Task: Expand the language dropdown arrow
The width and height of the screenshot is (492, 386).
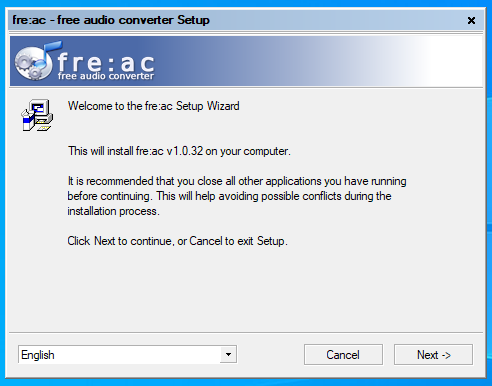Action: pyautogui.click(x=228, y=354)
